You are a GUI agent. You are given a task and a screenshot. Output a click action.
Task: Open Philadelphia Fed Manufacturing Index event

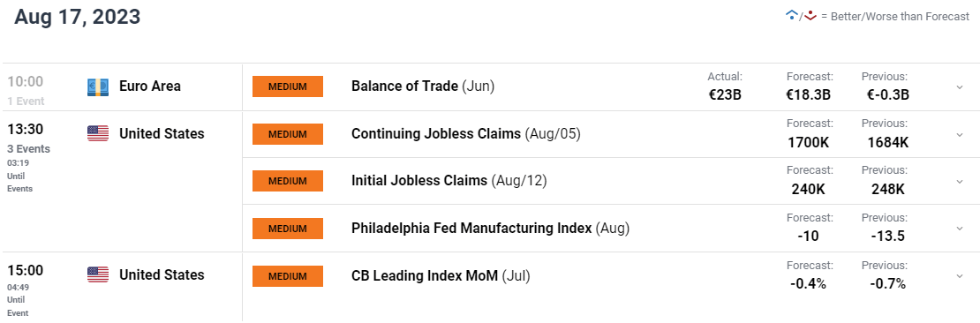[x=491, y=228]
